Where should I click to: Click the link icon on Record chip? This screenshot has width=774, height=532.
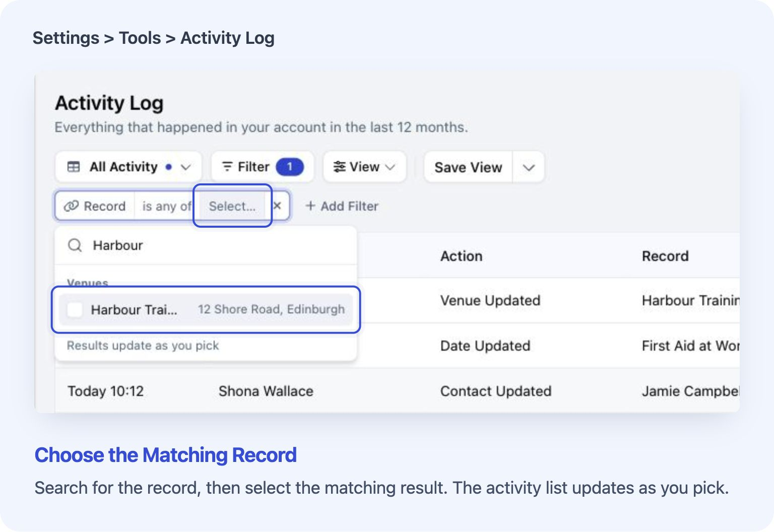coord(71,206)
